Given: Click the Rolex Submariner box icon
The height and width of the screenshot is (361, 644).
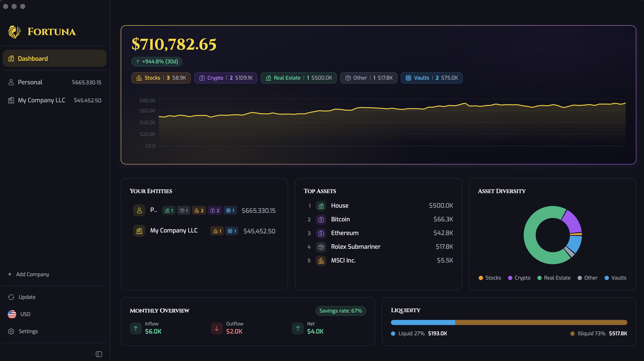Looking at the screenshot, I should (321, 247).
